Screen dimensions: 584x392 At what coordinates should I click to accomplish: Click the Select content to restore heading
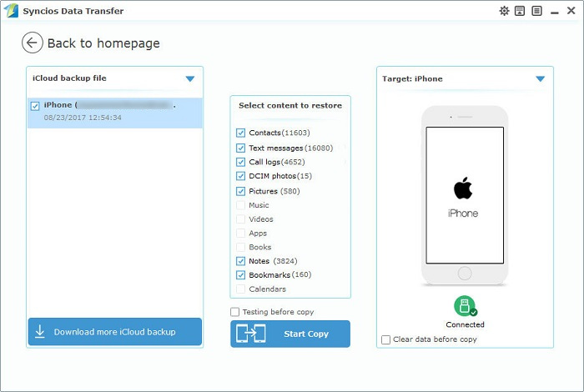coord(290,106)
